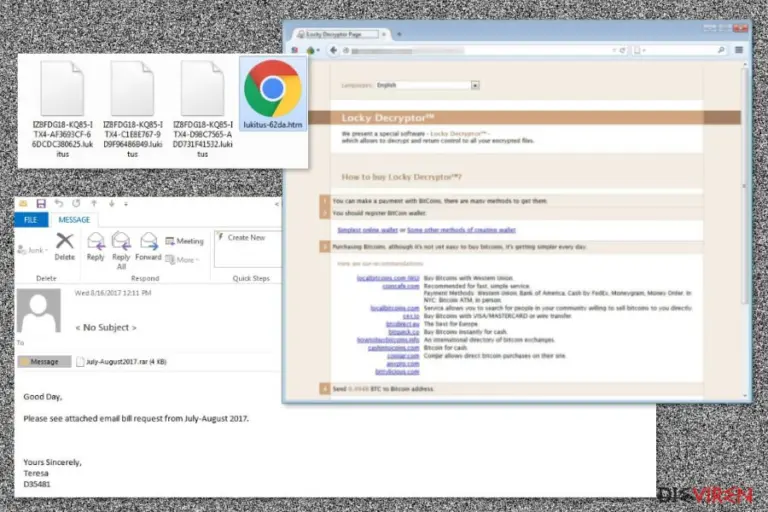Open a new browser tab with the plus

point(399,34)
